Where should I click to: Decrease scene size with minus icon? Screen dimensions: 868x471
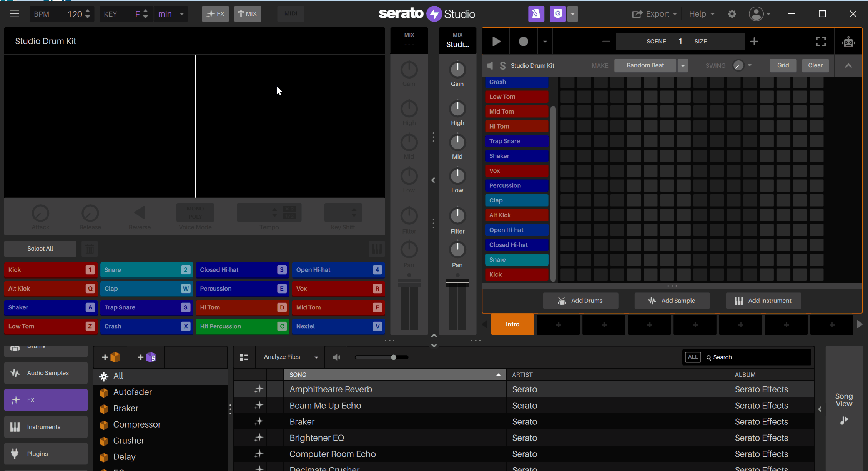click(x=606, y=41)
